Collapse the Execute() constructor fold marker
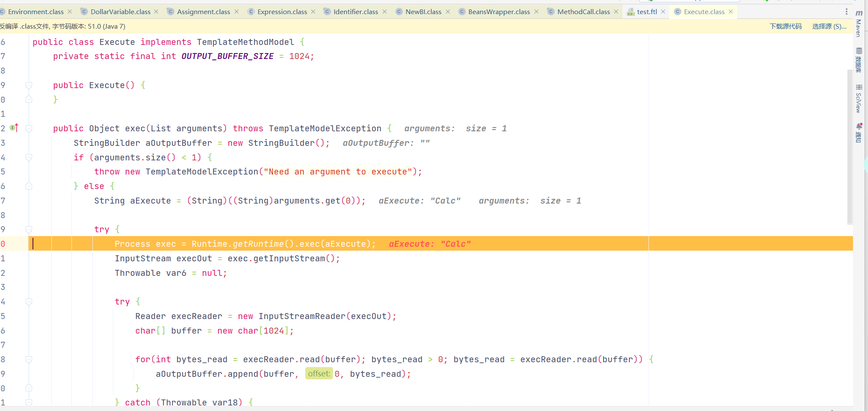868x411 pixels. pos(29,85)
